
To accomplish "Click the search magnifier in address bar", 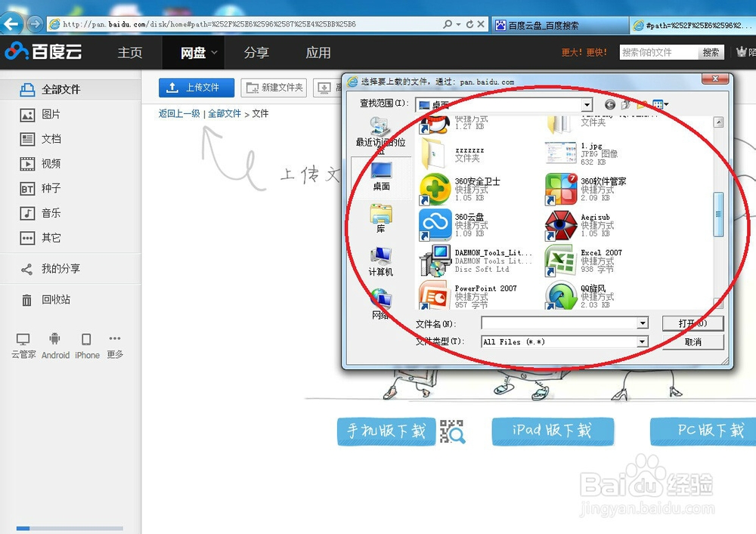I will tap(448, 24).
